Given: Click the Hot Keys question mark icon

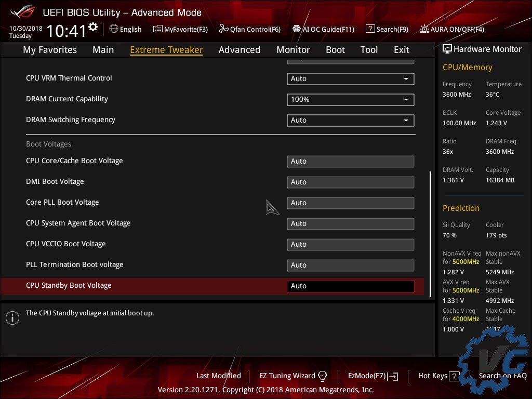Looking at the screenshot, I should [454, 376].
